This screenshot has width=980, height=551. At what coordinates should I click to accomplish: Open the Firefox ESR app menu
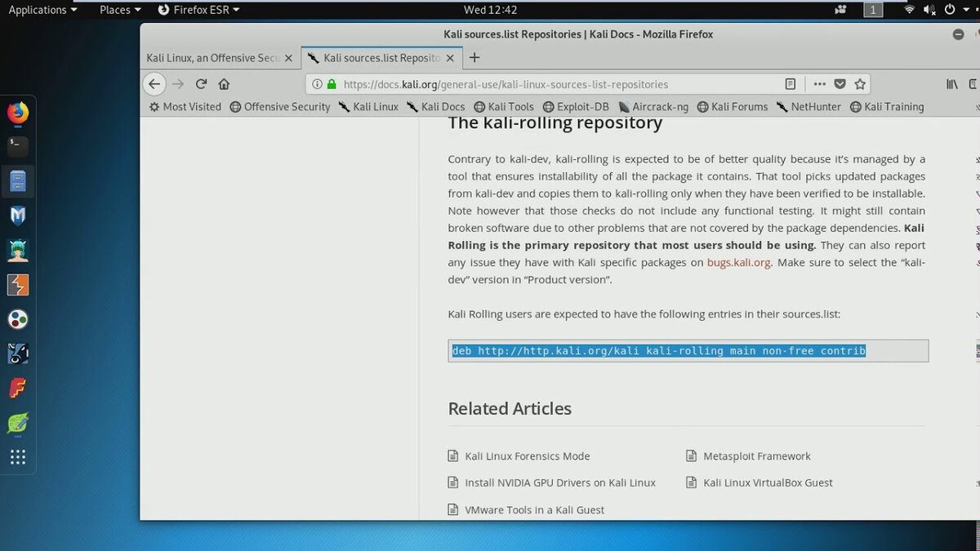coord(198,10)
